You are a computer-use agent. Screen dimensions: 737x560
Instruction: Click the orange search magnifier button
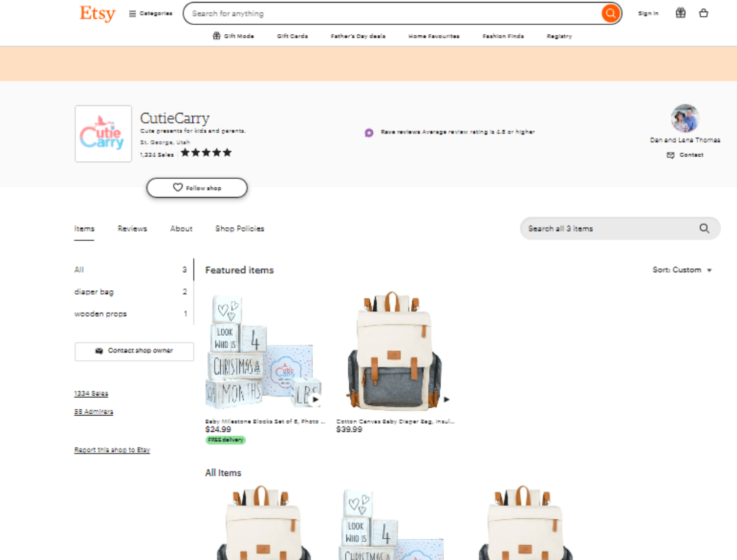coord(610,13)
